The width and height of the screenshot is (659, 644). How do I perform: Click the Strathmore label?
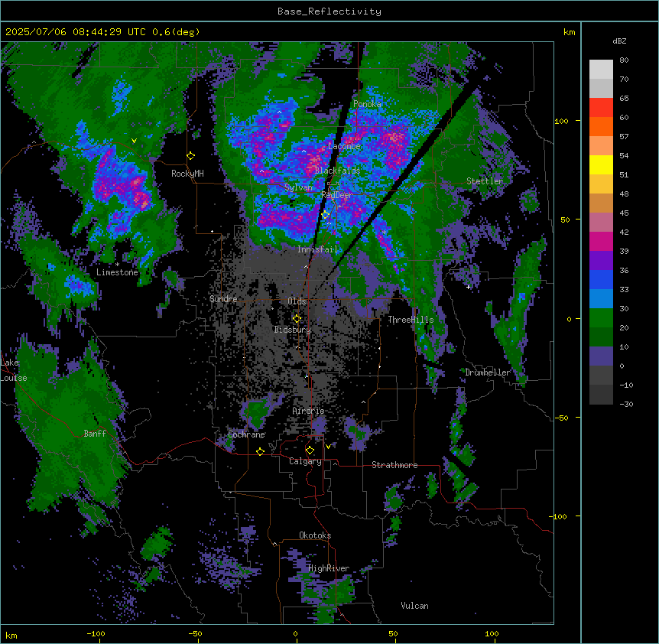click(x=394, y=465)
